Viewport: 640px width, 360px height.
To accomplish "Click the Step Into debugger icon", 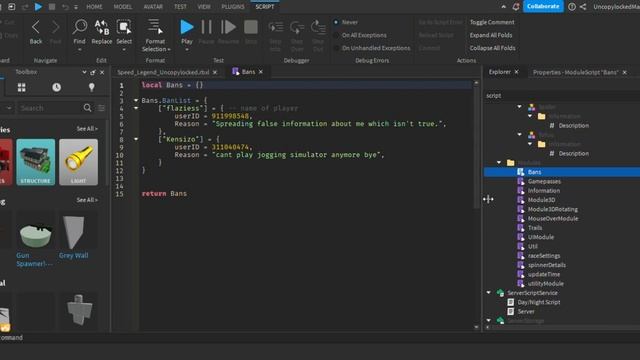I will [276, 27].
